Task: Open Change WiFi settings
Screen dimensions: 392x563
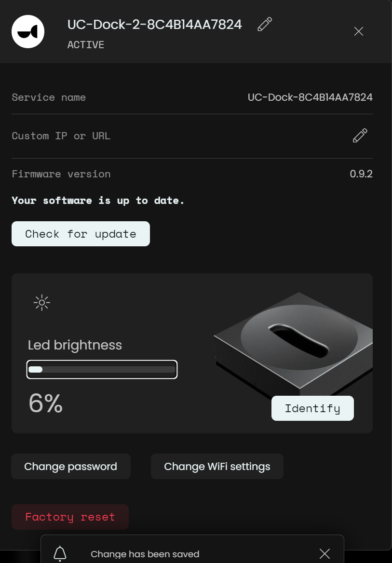Action: pyautogui.click(x=217, y=466)
